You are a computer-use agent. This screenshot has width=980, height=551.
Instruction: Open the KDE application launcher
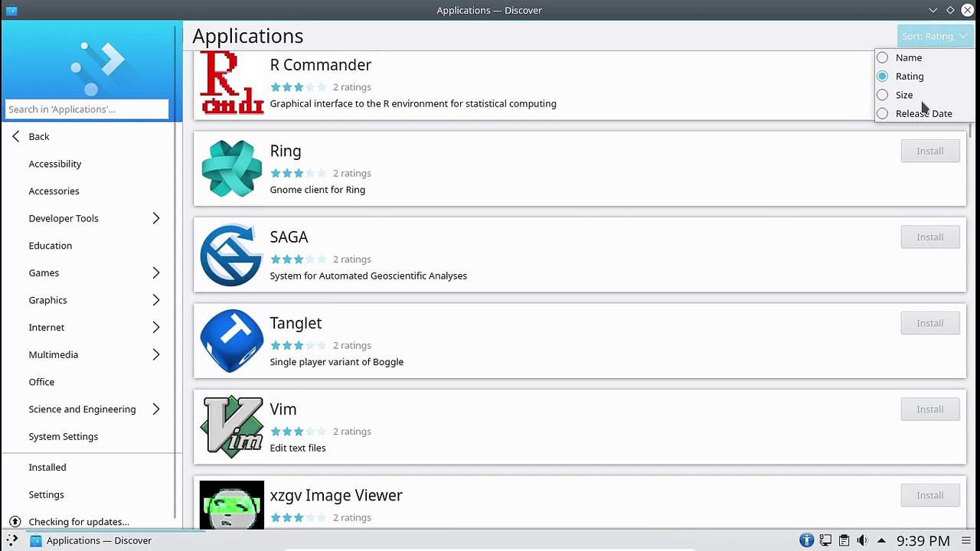click(11, 540)
